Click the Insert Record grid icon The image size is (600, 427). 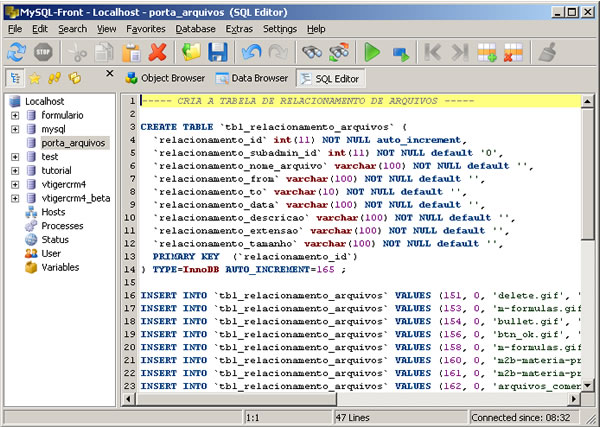click(486, 52)
